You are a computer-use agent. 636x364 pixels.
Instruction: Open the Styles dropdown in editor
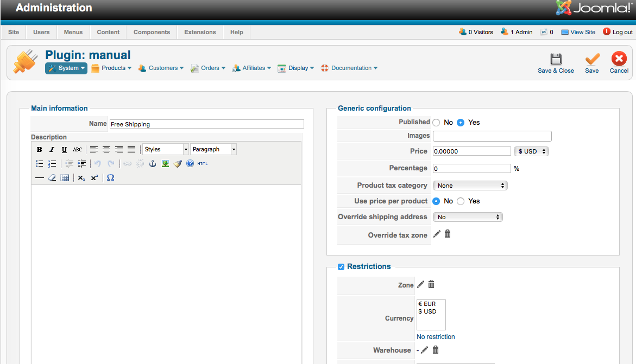pos(166,150)
